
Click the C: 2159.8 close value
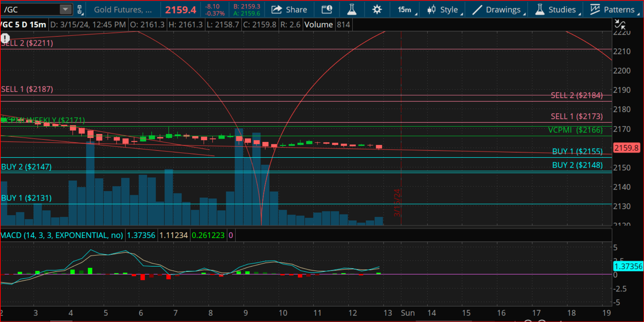[260, 25]
